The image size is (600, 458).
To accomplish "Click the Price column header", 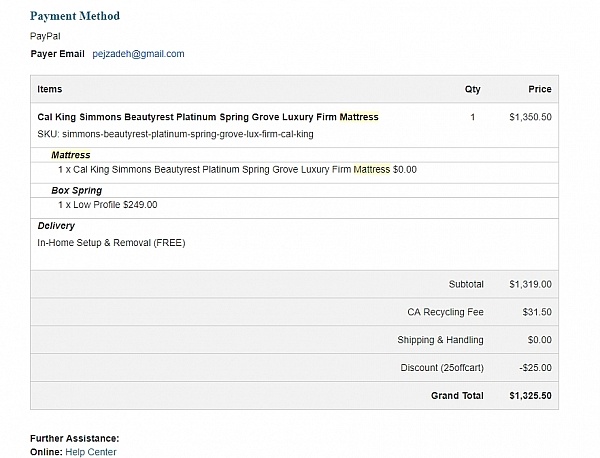I will pyautogui.click(x=540, y=89).
